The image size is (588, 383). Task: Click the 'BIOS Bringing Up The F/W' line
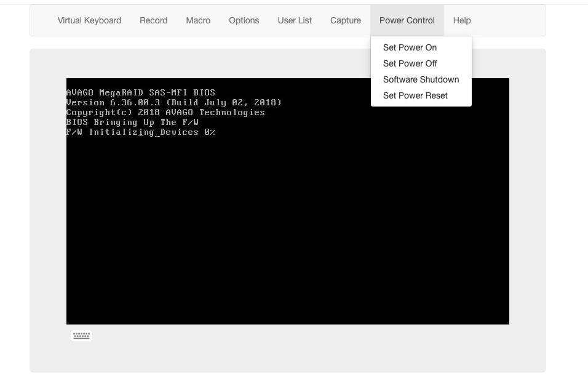click(132, 122)
